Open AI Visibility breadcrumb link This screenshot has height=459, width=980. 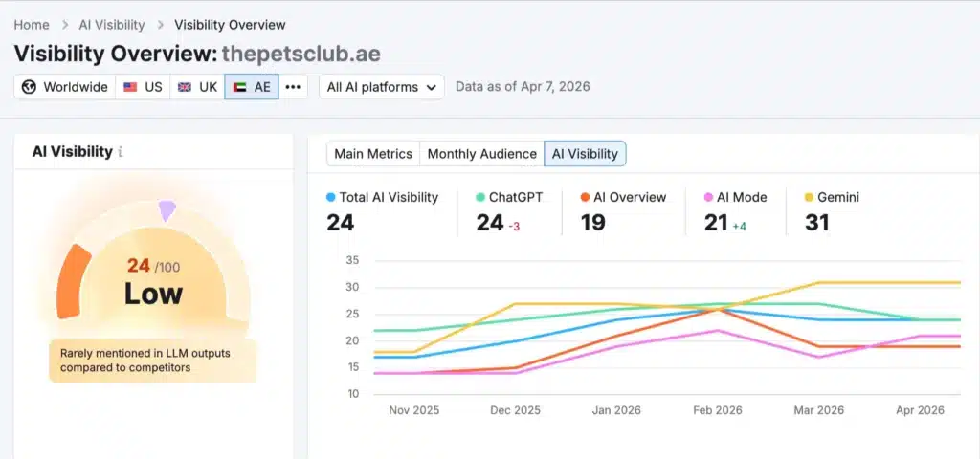[112, 25]
